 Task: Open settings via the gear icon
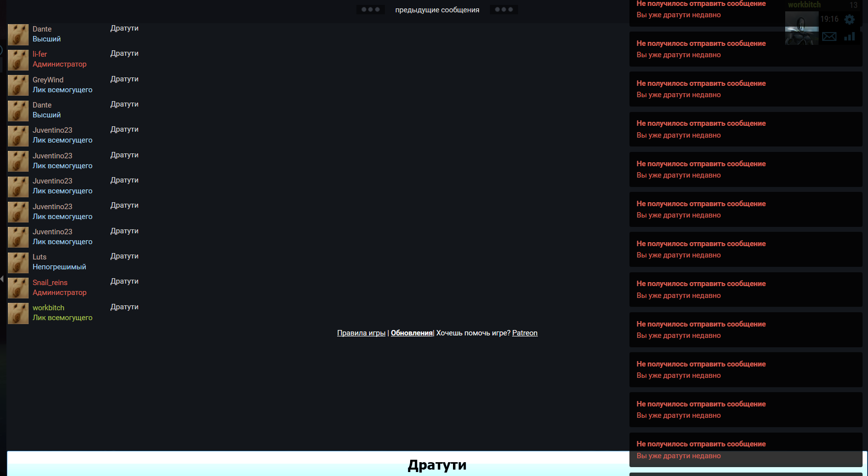(x=849, y=19)
